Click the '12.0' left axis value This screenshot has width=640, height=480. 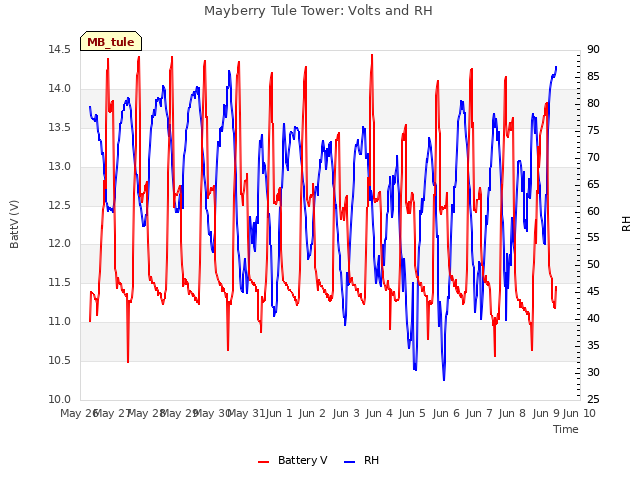[59, 244]
